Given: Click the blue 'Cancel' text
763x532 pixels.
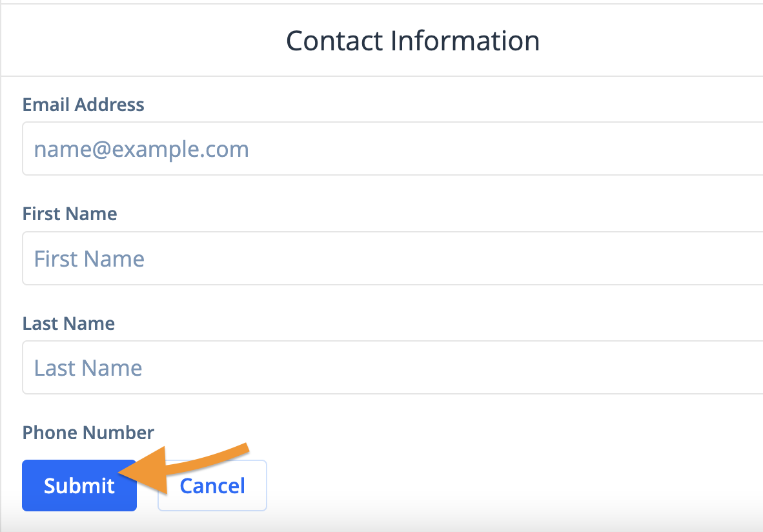Looking at the screenshot, I should click(x=212, y=486).
